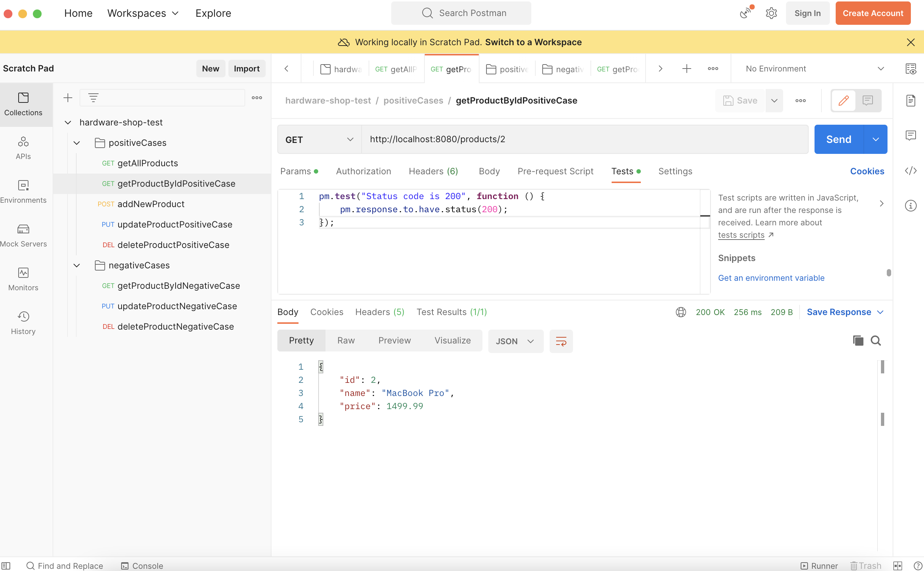924x571 pixels.
Task: Open the GET method dropdown
Action: point(319,139)
